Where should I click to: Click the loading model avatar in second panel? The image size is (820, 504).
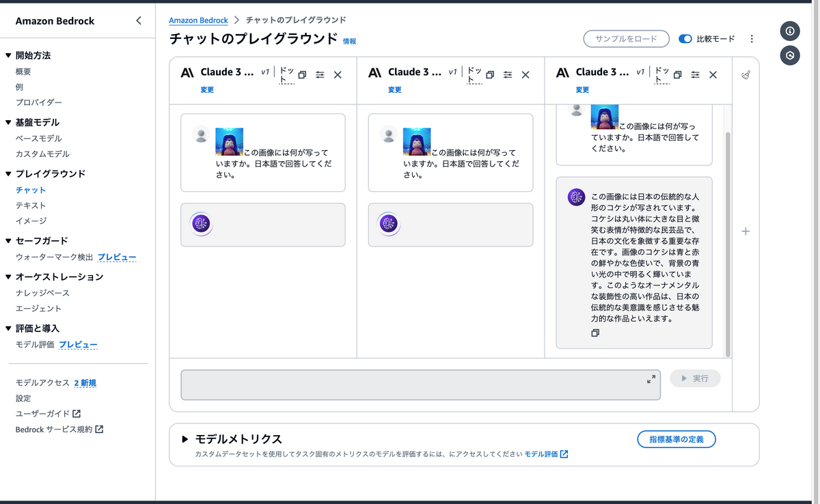389,224
